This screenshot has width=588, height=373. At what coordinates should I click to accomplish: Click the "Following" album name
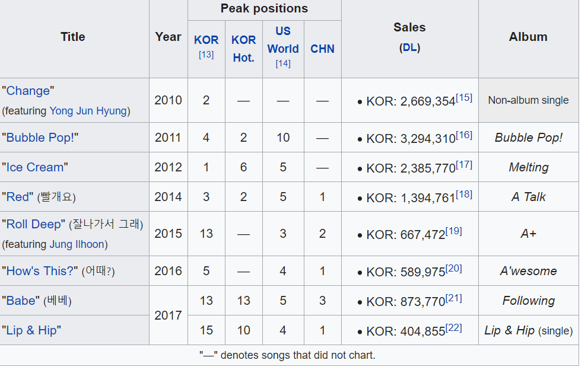tap(529, 301)
